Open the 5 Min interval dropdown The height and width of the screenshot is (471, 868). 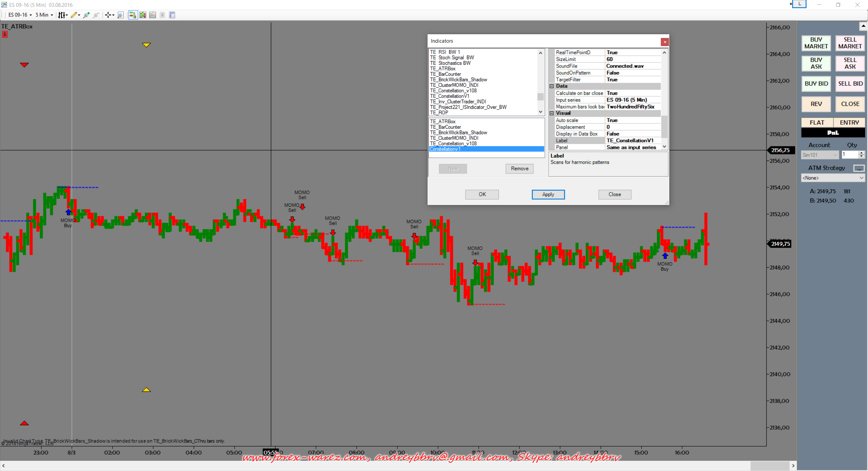[x=44, y=15]
